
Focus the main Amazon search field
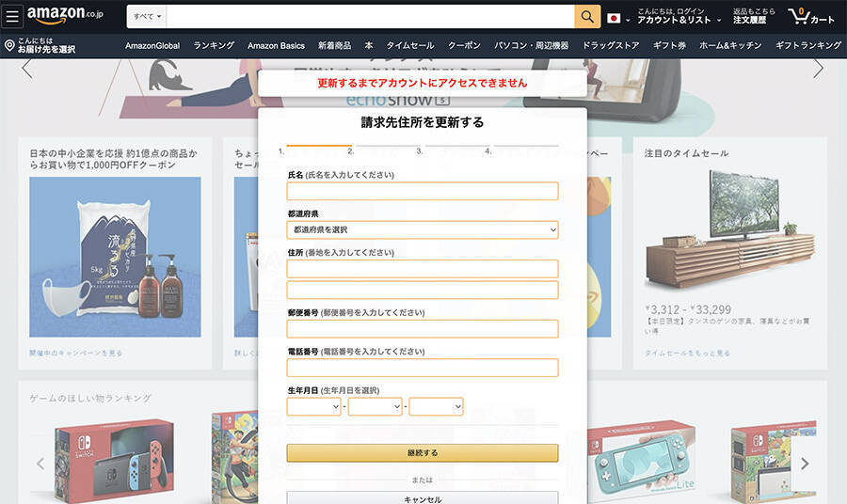point(371,17)
